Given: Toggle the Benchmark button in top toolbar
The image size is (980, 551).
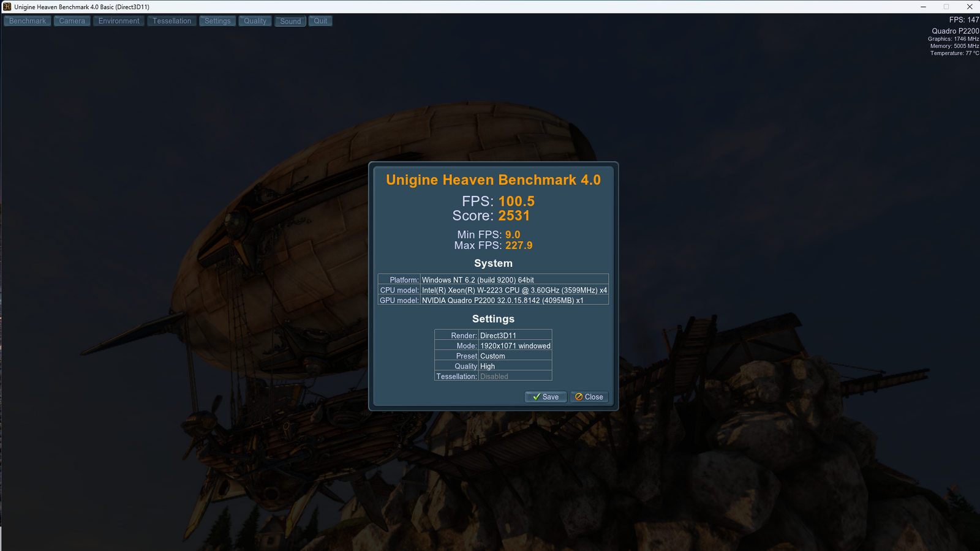Looking at the screenshot, I should click(x=28, y=21).
